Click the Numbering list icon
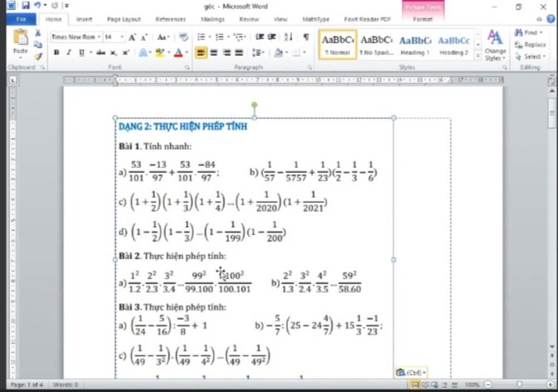The image size is (558, 392). coord(220,37)
